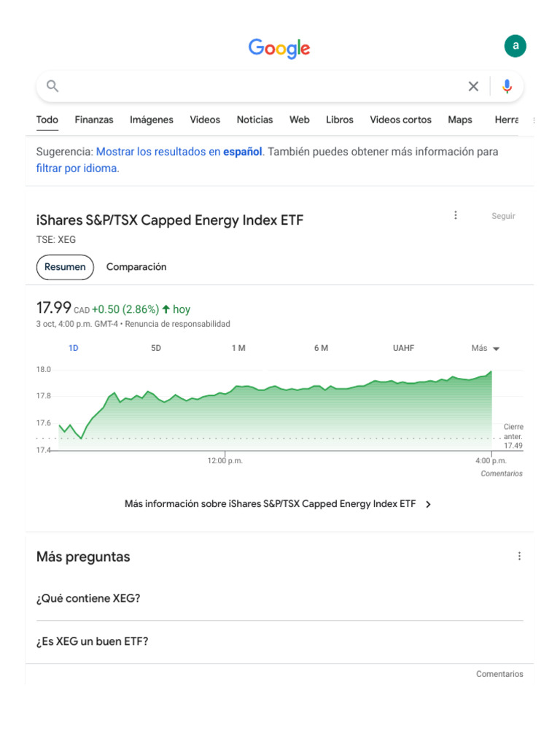Click the Seguir button
Image resolution: width=560 pixels, height=747 pixels.
click(503, 216)
